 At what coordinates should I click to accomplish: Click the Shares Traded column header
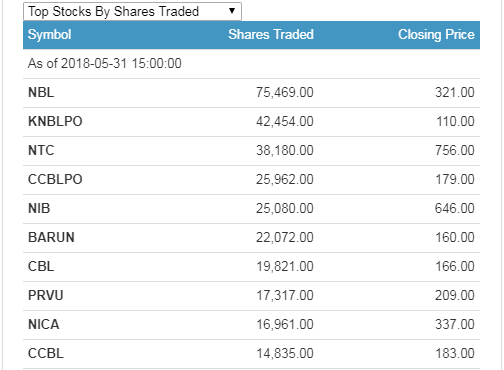(271, 35)
